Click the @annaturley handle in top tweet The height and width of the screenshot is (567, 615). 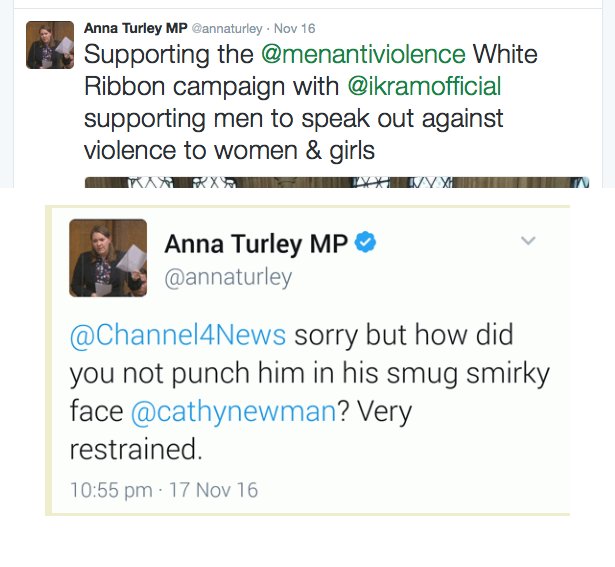point(227,29)
